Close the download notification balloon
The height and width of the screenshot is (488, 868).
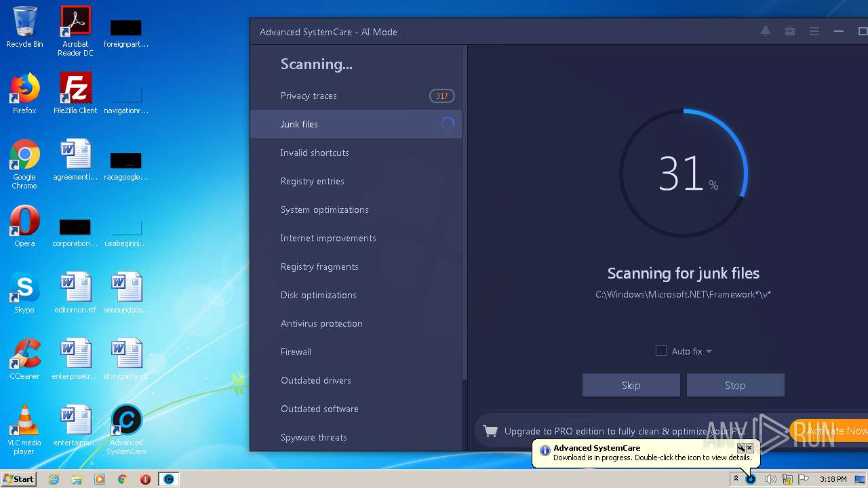(x=749, y=448)
